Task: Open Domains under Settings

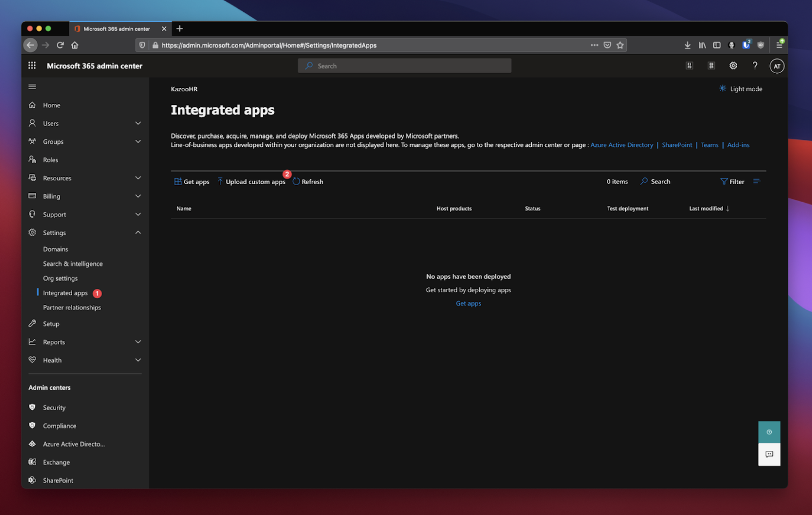Action: tap(55, 249)
